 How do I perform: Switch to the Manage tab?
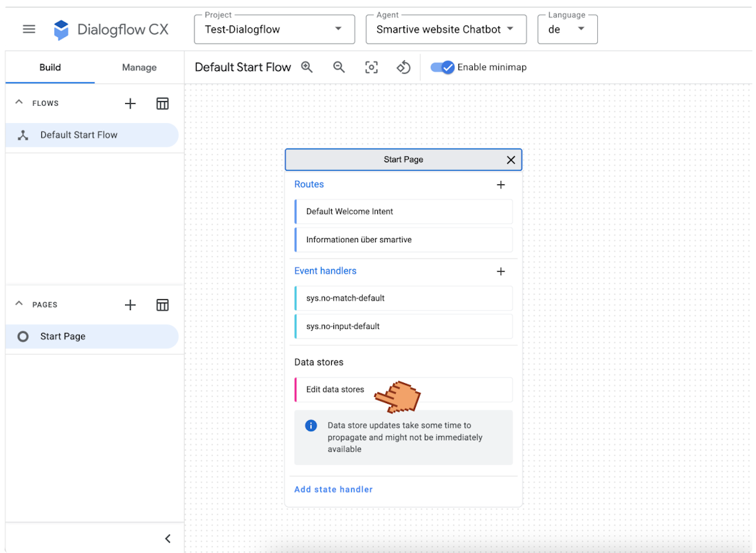click(x=140, y=67)
